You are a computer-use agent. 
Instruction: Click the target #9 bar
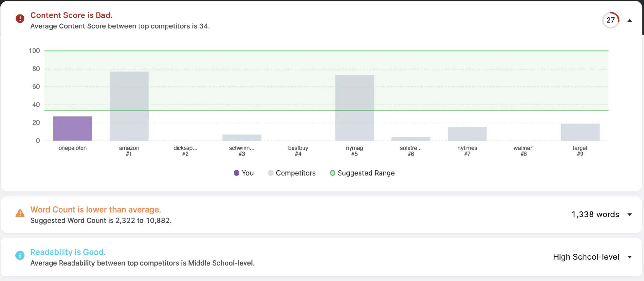(580, 132)
